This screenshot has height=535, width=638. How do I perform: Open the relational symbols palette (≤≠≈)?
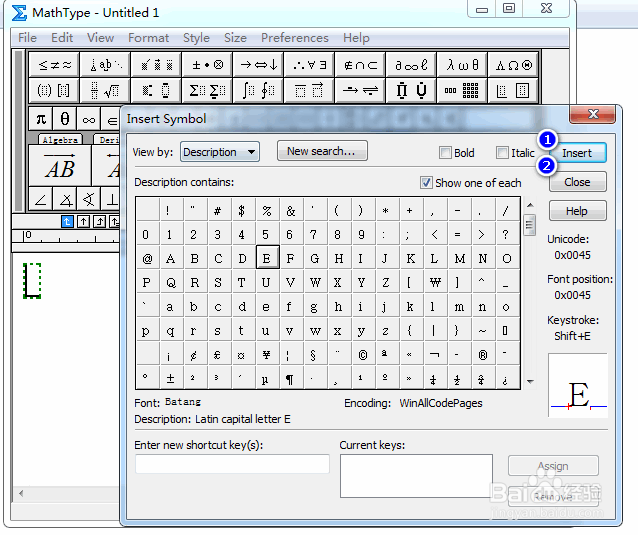pyautogui.click(x=55, y=65)
